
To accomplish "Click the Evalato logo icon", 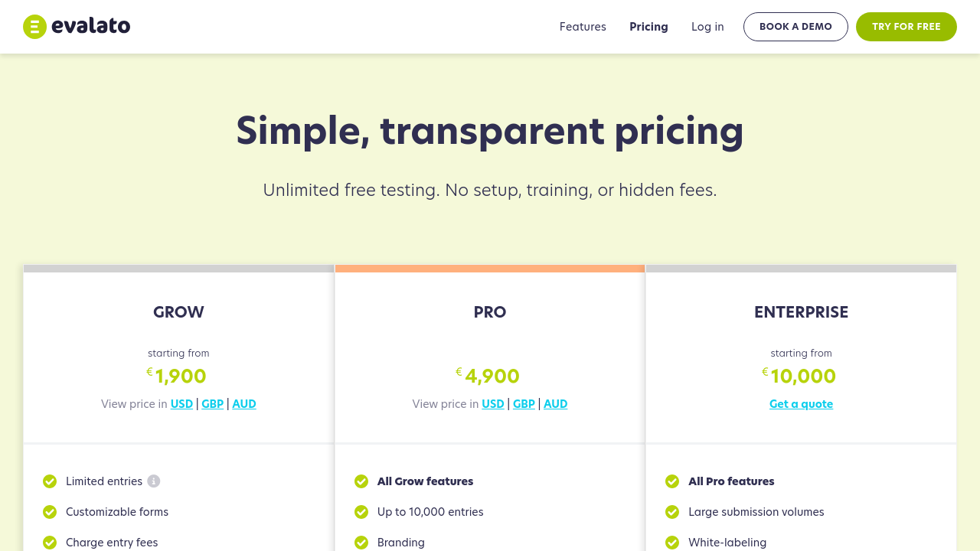I will (35, 27).
